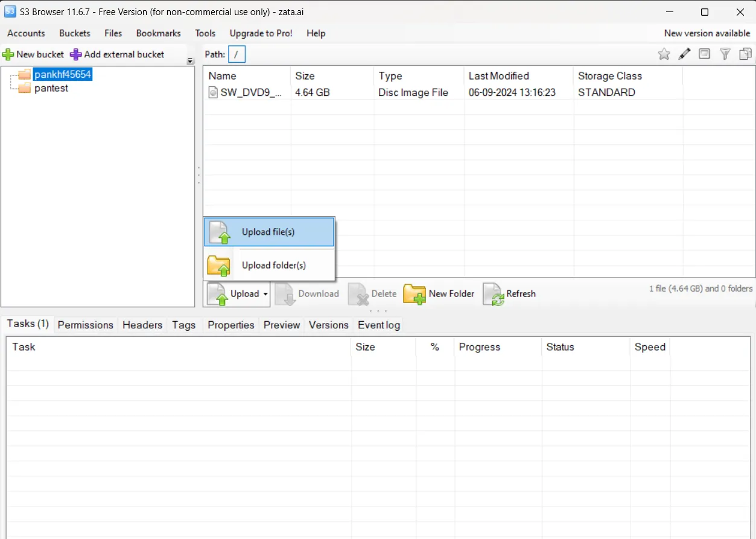Open the Tools menu

205,33
